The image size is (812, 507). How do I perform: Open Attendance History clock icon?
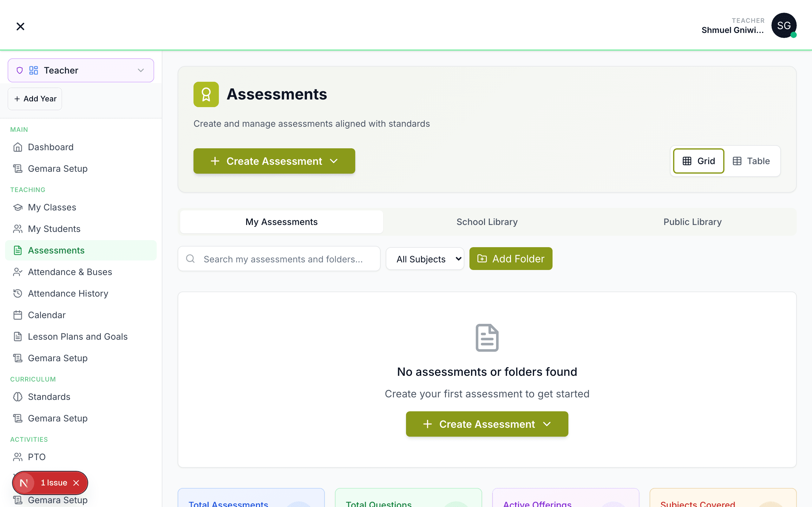(x=18, y=293)
